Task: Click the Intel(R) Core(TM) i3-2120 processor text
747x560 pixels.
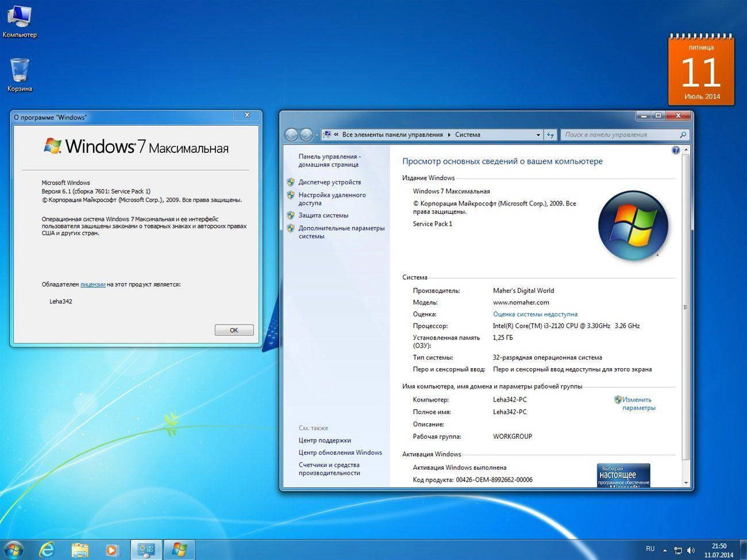Action: click(566, 326)
